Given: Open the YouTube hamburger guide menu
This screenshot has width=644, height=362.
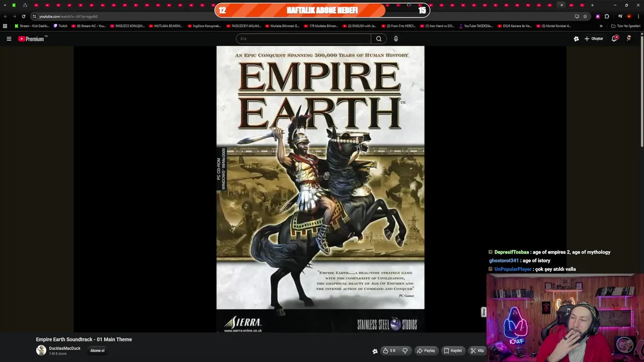Looking at the screenshot, I should (x=9, y=39).
